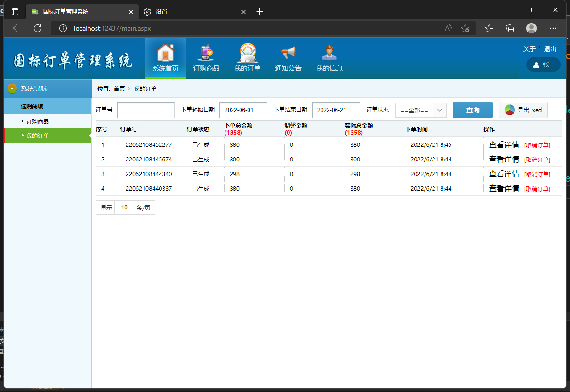Open 订购商品 phone icon in top navigation
Image resolution: width=570 pixels, height=392 pixels.
pos(206,53)
